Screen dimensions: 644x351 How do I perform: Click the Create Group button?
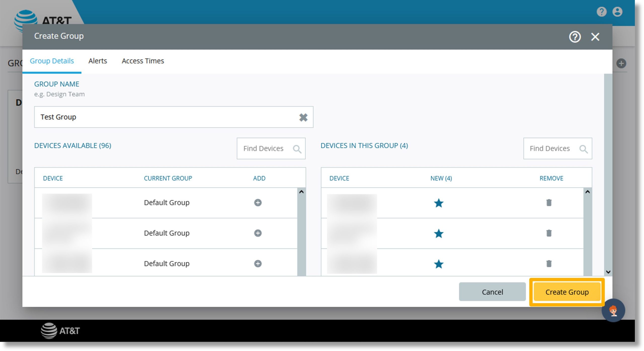click(566, 292)
